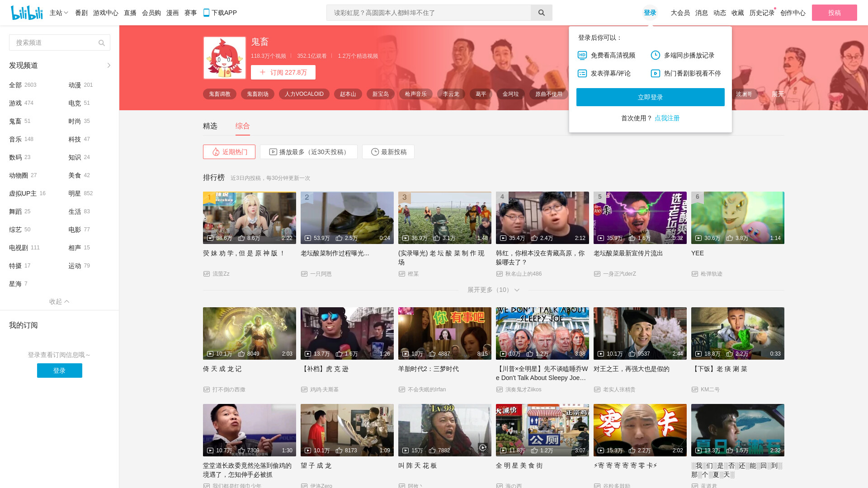Select the 近期热门 filter
Image resolution: width=868 pixels, height=488 pixels.
click(229, 152)
